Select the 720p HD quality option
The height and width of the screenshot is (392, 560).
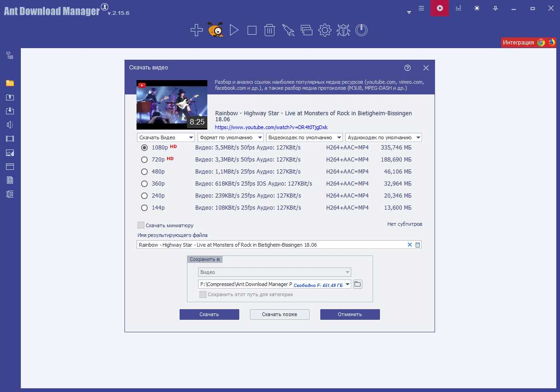pyautogui.click(x=144, y=159)
